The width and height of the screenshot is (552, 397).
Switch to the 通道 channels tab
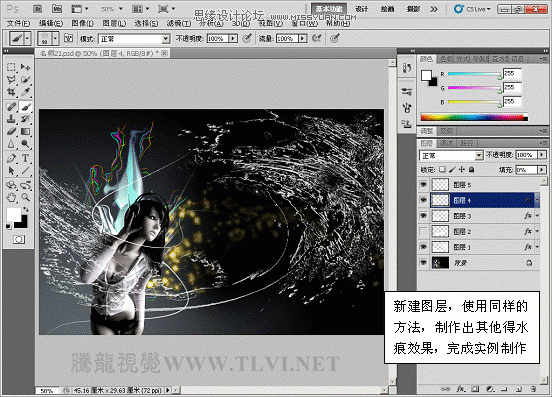[x=447, y=143]
